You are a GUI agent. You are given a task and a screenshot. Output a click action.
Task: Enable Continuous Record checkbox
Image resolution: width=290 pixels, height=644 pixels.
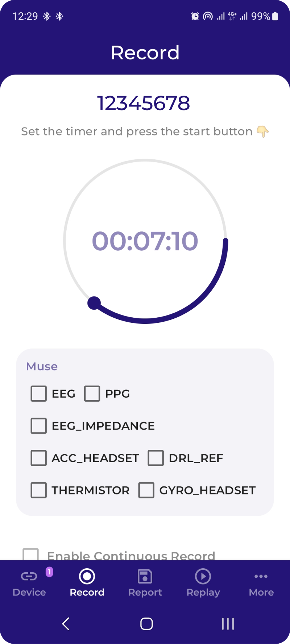click(31, 555)
